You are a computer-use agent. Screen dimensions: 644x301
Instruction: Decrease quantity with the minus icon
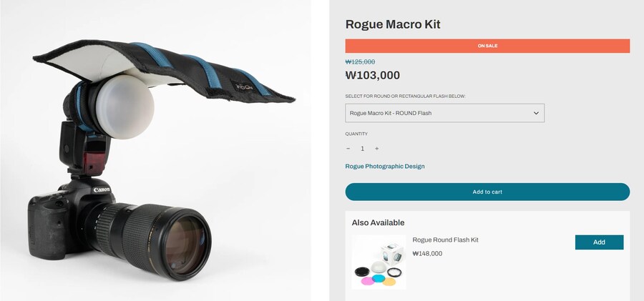348,149
